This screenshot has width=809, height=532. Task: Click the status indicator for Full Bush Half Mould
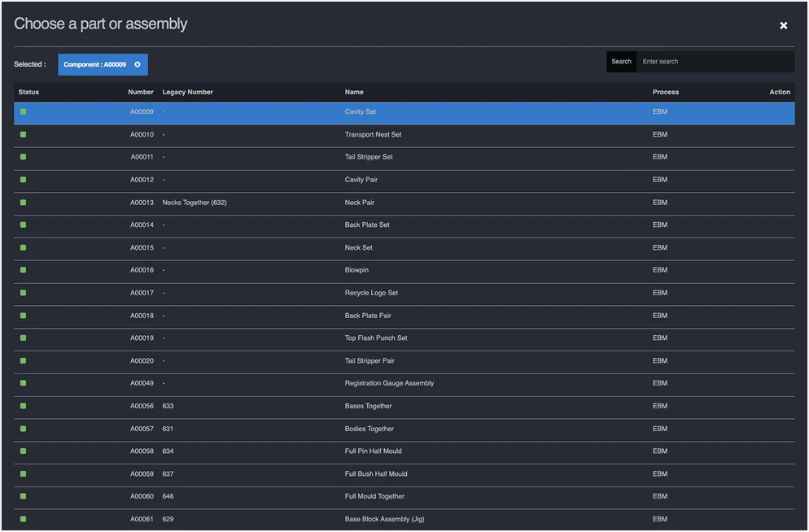pyautogui.click(x=24, y=473)
